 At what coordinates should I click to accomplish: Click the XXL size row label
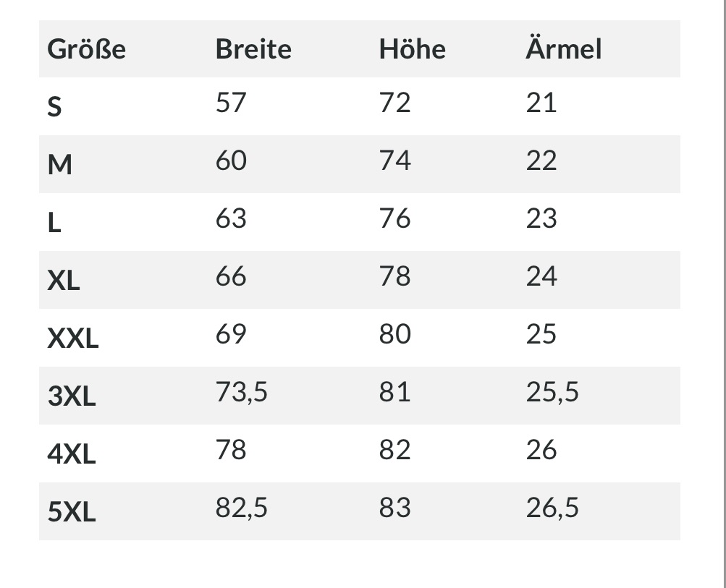(72, 338)
